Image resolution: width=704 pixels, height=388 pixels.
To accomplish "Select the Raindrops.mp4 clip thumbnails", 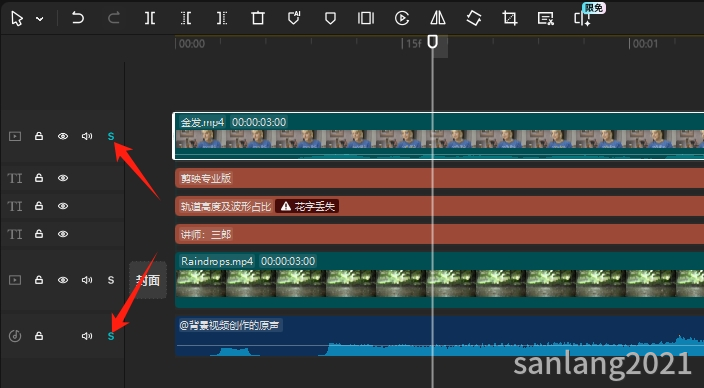I will point(440,284).
